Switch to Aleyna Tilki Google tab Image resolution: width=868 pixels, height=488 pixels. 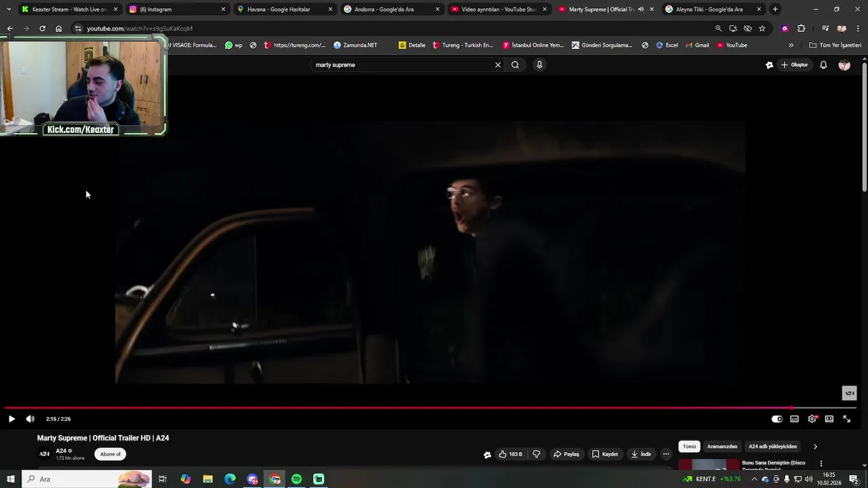click(712, 9)
